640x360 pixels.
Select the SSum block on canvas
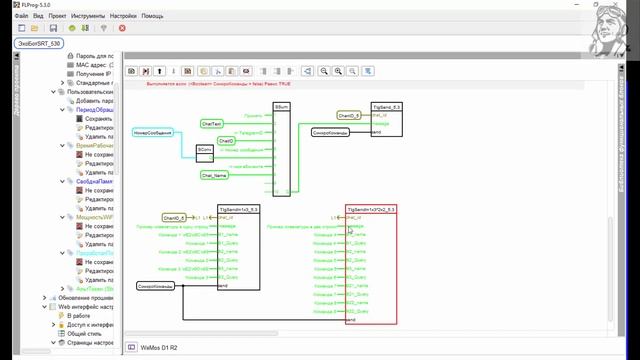pyautogui.click(x=282, y=149)
